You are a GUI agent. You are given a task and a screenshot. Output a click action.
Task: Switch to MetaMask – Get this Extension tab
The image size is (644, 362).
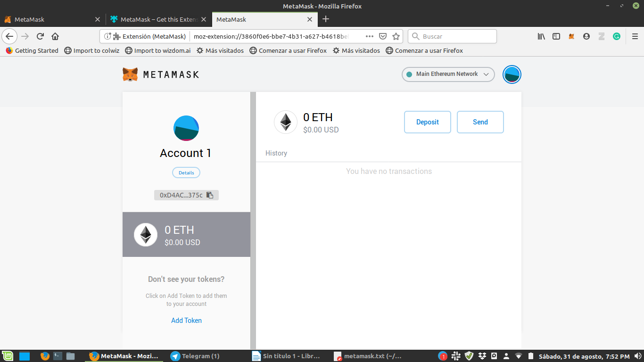pos(158,19)
